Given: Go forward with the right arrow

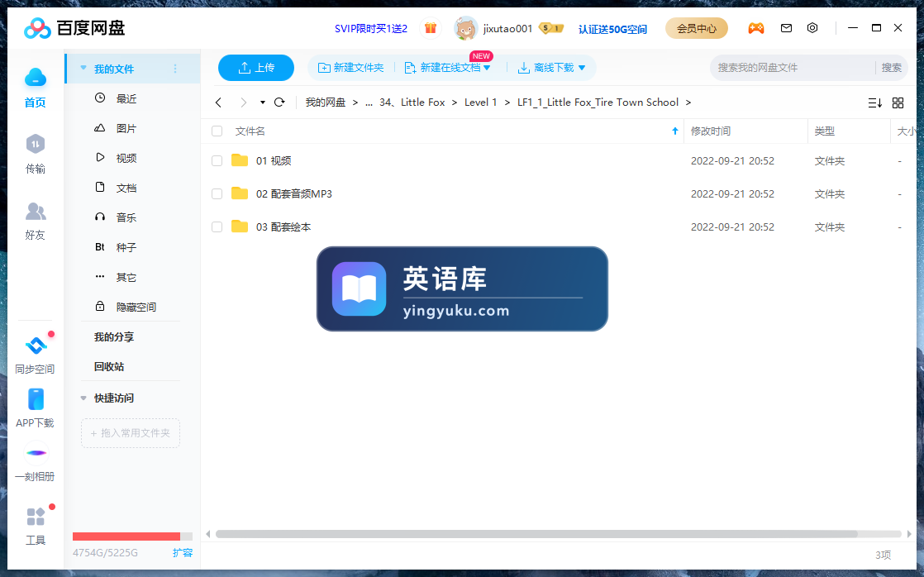Looking at the screenshot, I should [243, 103].
